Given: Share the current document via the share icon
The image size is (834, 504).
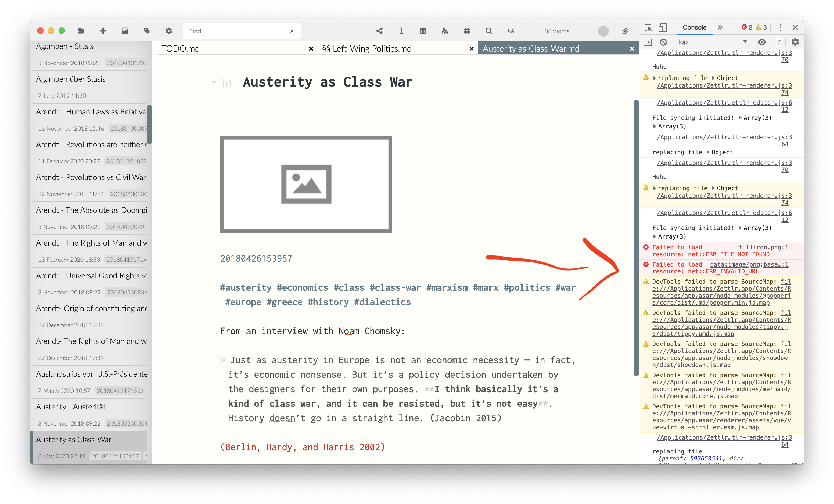Looking at the screenshot, I should (379, 30).
